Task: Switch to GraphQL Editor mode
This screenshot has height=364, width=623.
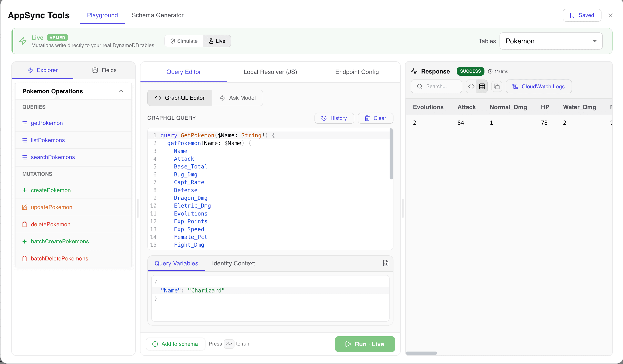Action: click(180, 98)
